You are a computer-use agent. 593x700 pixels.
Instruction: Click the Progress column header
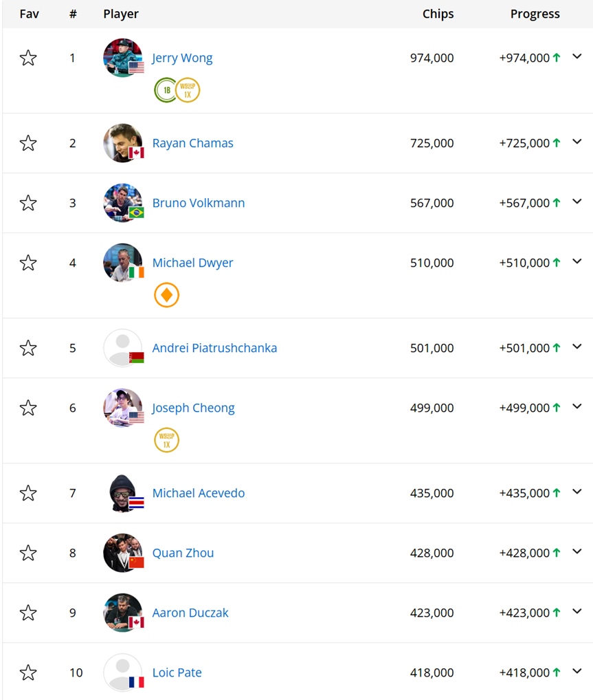tap(535, 14)
